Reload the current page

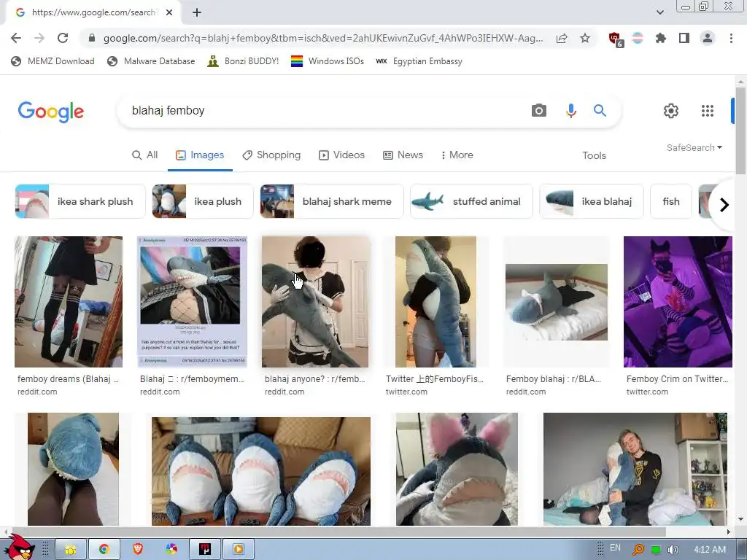(x=63, y=38)
